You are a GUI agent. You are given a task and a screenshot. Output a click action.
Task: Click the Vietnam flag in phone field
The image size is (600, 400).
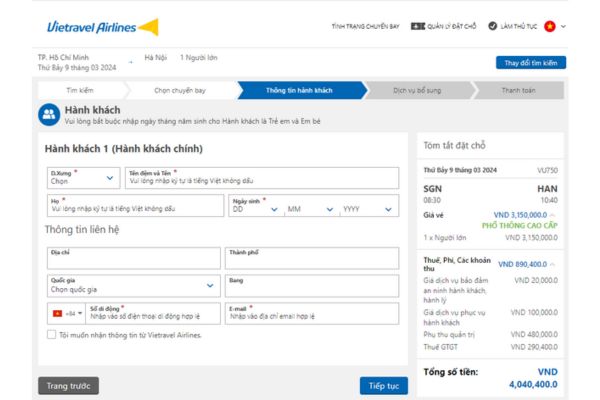coord(57,314)
